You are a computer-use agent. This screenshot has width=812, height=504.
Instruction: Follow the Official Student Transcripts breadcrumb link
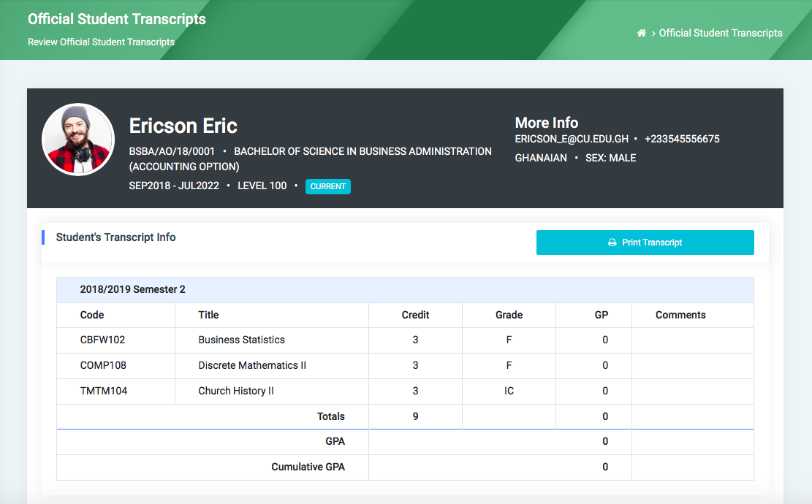tap(721, 33)
